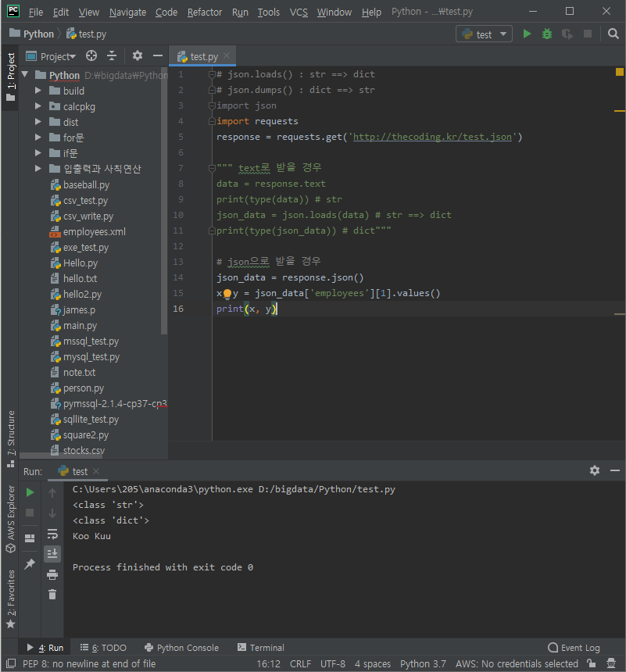
Task: Open the File menu
Action: [x=36, y=12]
